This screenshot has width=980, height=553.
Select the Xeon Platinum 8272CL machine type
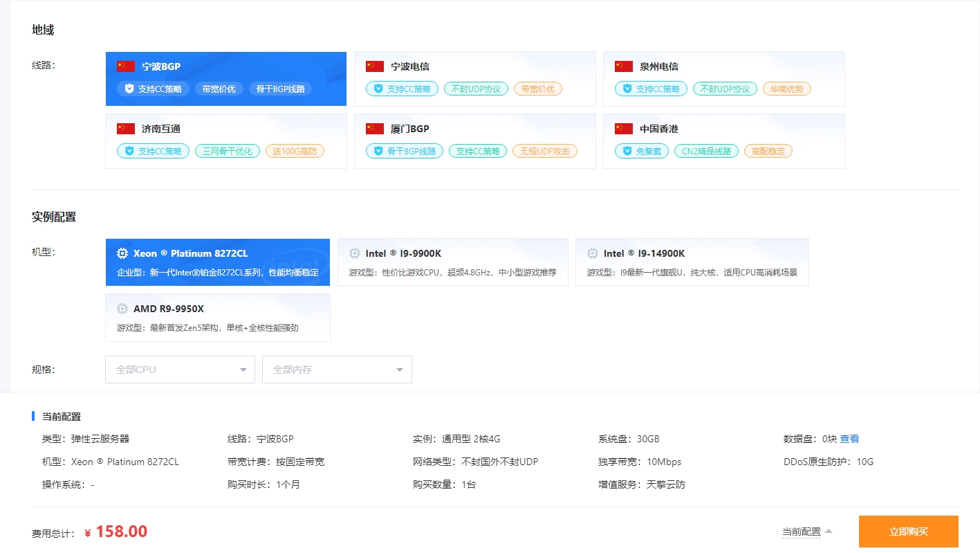217,262
